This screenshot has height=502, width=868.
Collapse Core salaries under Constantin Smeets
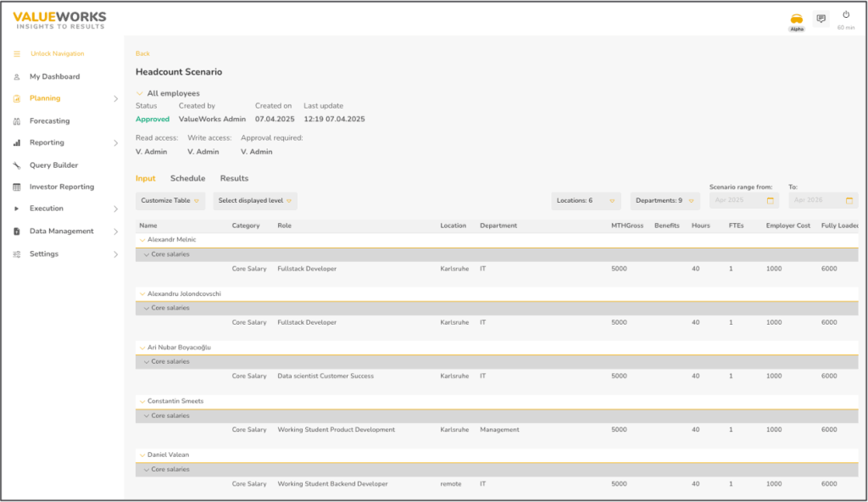(x=147, y=416)
